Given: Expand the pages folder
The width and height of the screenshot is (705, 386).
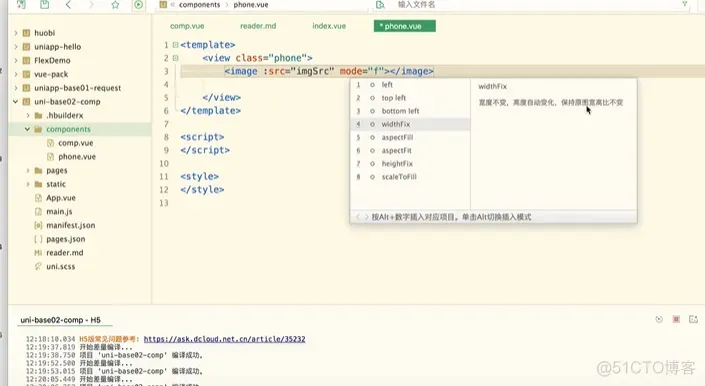Looking at the screenshot, I should [x=28, y=170].
